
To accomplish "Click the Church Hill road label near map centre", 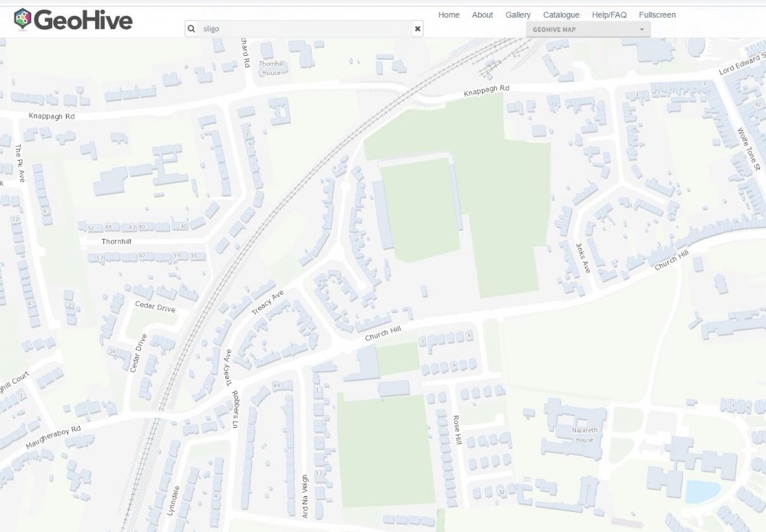I will 383,333.
